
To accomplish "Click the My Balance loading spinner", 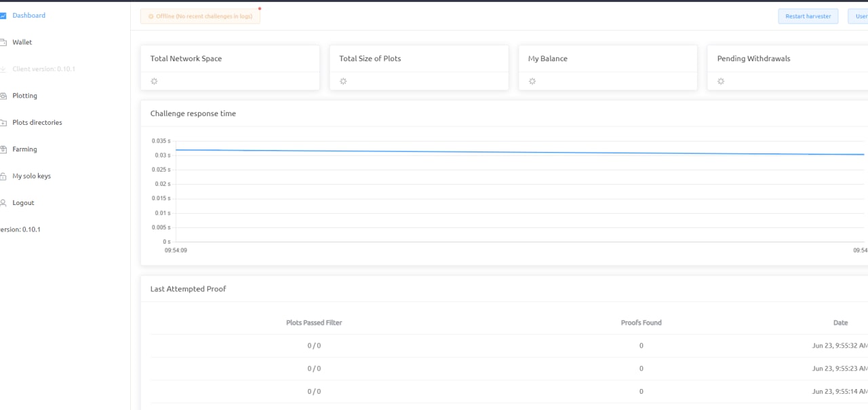I will [532, 81].
